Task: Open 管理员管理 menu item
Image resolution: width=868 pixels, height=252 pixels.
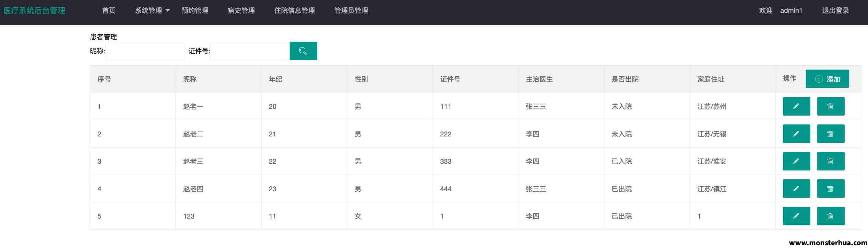Action: point(351,10)
